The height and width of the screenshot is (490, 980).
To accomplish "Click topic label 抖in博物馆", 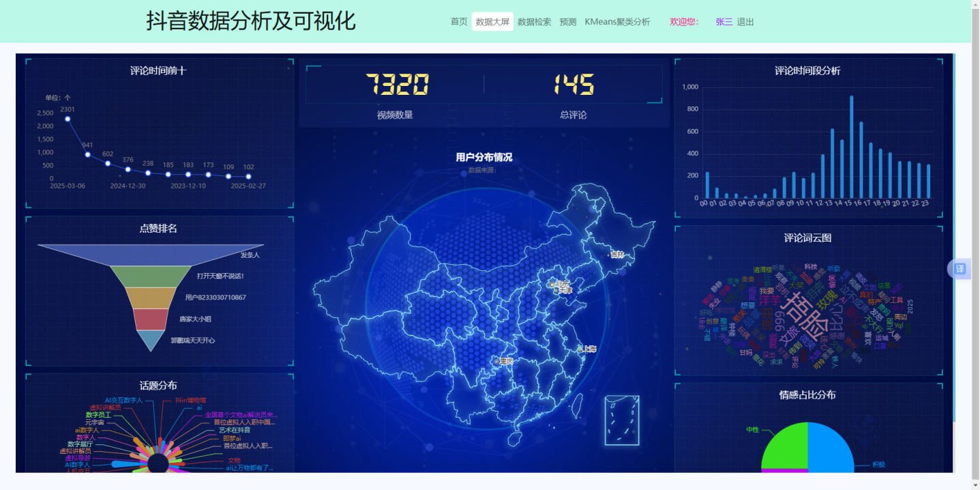I will tap(190, 400).
